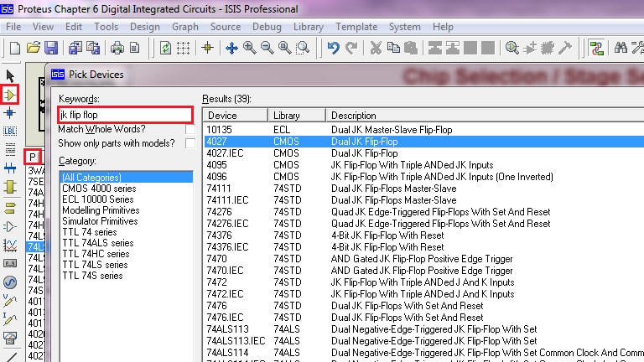The height and width of the screenshot is (362, 644).
Task: Click the Save design floppy icon
Action: (51, 48)
